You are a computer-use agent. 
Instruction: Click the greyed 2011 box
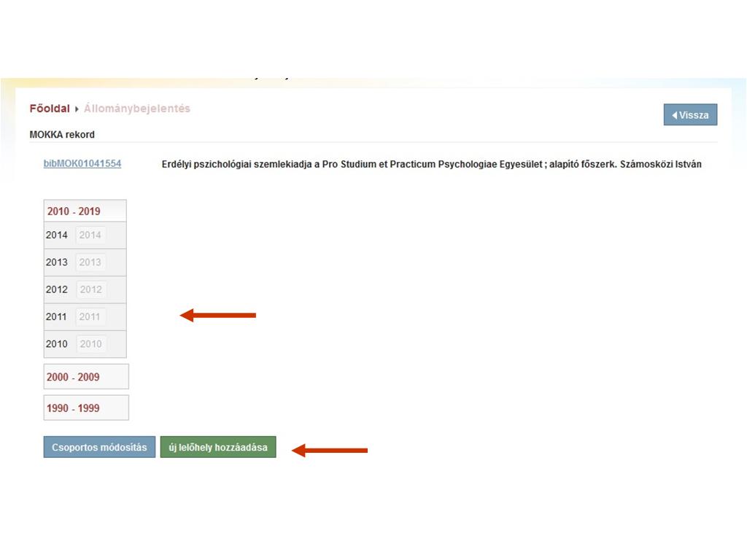(x=90, y=317)
